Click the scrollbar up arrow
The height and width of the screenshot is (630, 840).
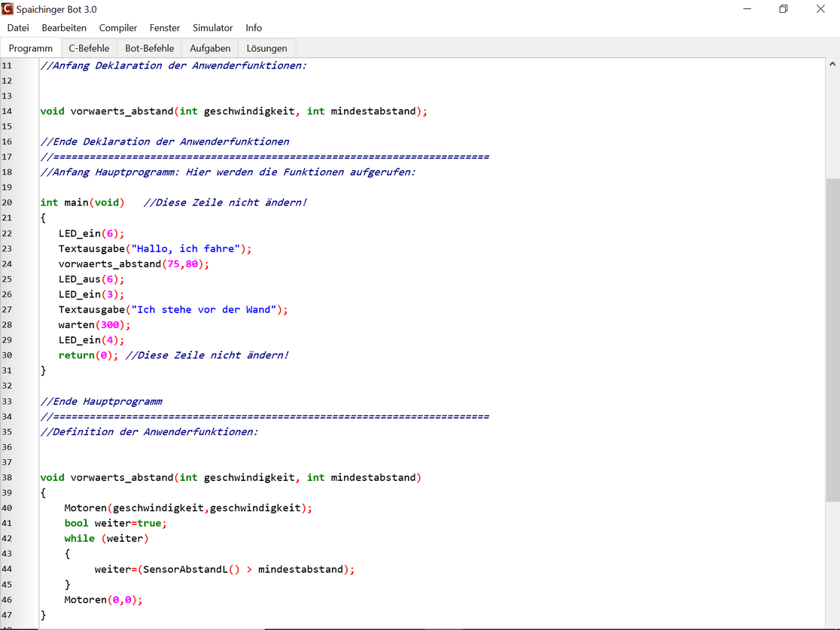click(832, 65)
